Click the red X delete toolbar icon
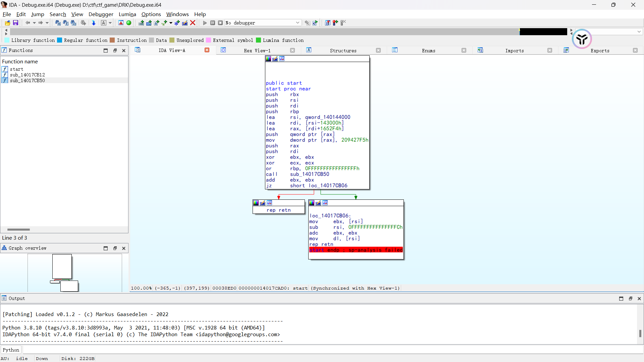 pos(193,23)
